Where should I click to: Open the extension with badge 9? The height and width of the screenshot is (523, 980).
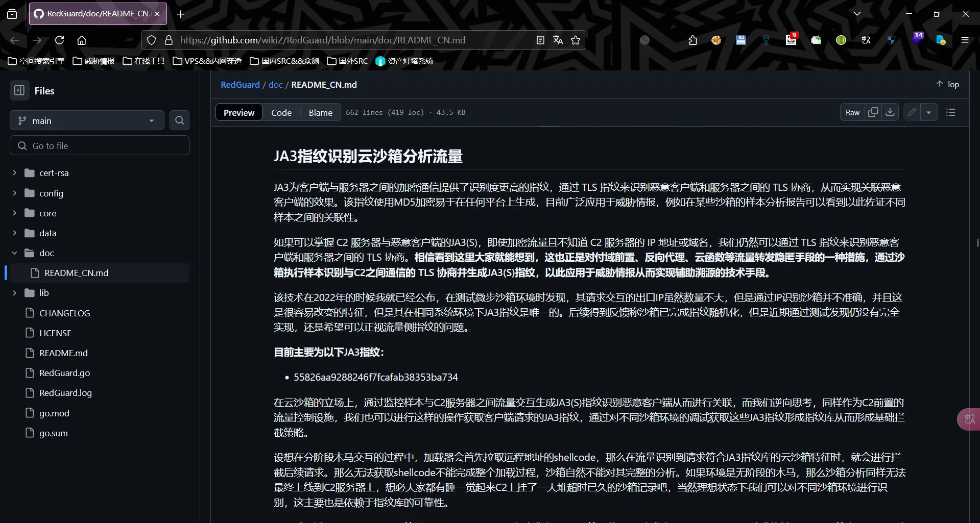pos(791,40)
